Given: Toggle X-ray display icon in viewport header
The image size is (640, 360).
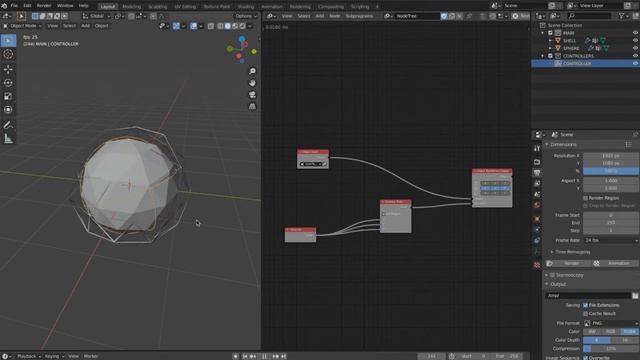Looking at the screenshot, I should point(211,26).
